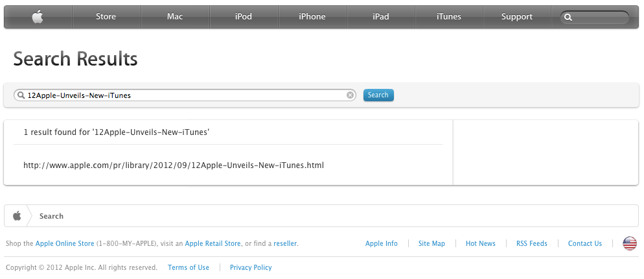The image size is (644, 279).
Task: Click the magnifier icon in top nav search
Action: pyautogui.click(x=568, y=18)
